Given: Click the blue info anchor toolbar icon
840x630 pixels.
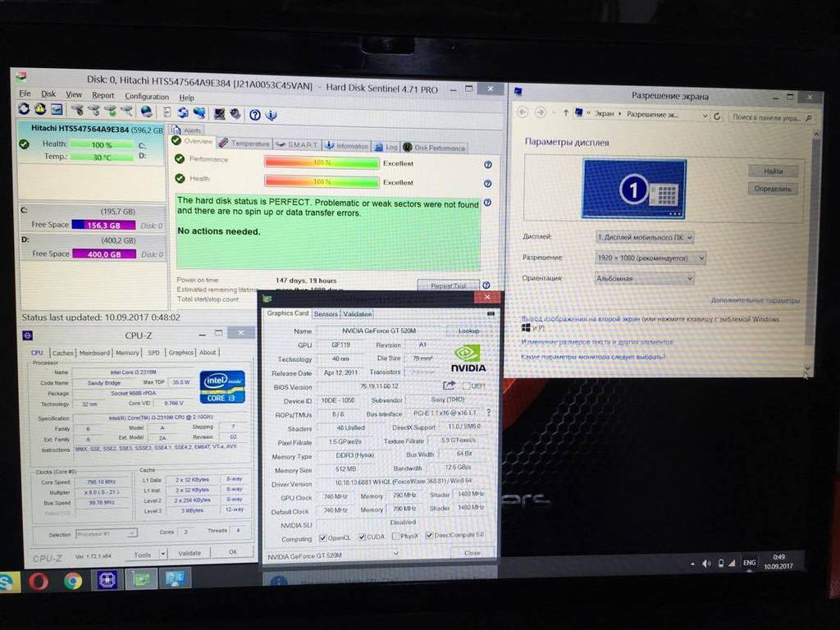Looking at the screenshot, I should point(272,115).
